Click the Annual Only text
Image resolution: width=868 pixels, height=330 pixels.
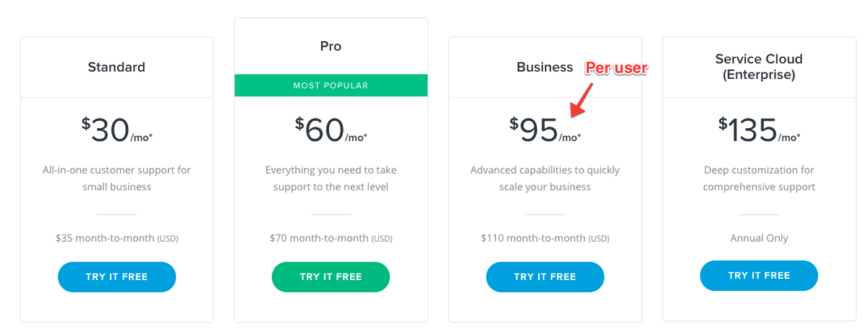(759, 238)
